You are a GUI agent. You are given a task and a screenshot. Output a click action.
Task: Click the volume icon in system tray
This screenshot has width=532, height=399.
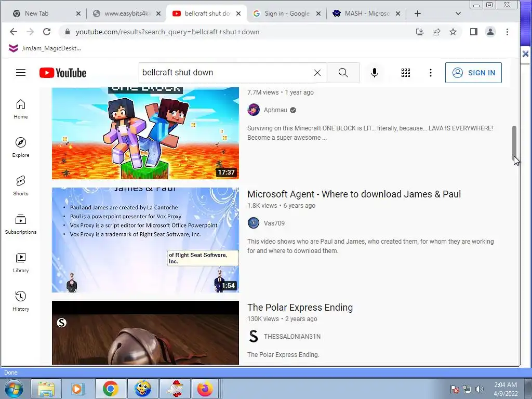pos(479,389)
